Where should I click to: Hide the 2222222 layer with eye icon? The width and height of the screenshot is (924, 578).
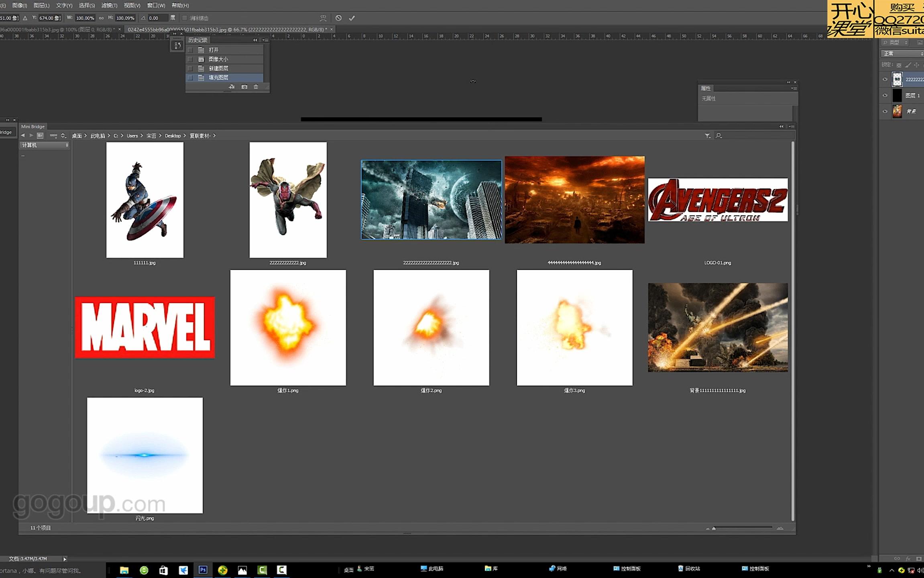[x=885, y=80]
